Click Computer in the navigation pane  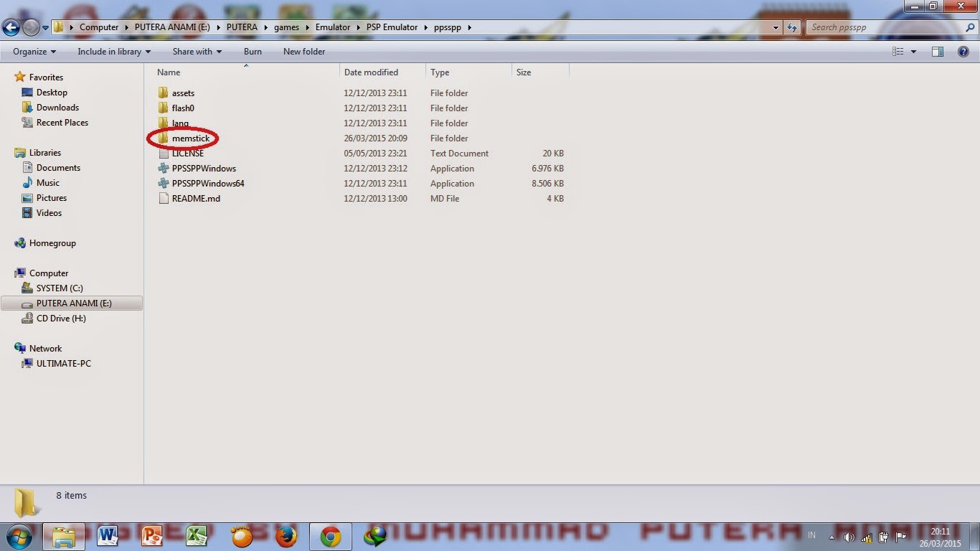coord(49,273)
